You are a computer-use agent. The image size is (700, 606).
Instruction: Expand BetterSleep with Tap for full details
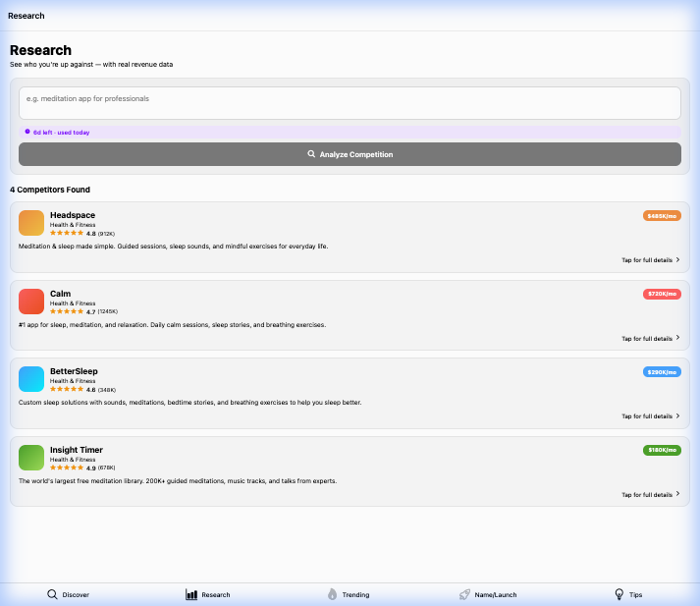(x=650, y=416)
